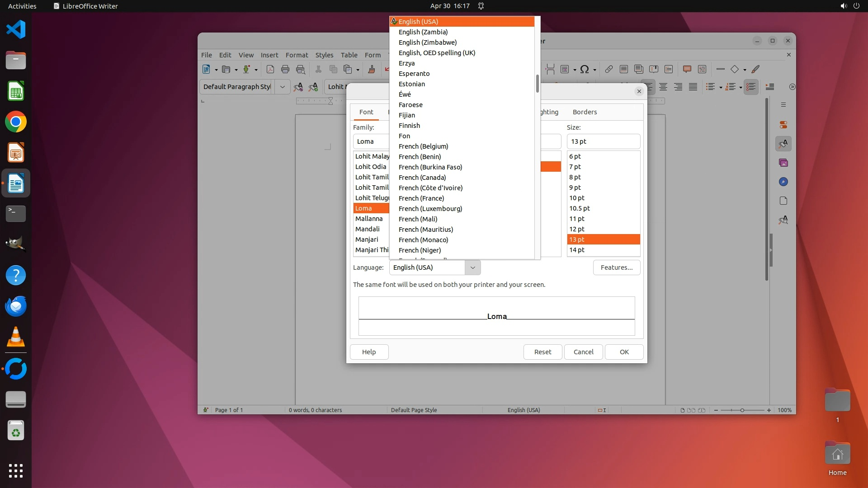
Task: Open the Styles menu
Action: coord(324,55)
